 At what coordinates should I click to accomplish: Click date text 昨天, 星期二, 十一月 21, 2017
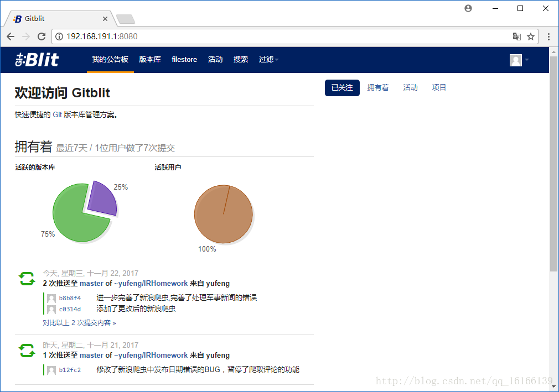91,345
